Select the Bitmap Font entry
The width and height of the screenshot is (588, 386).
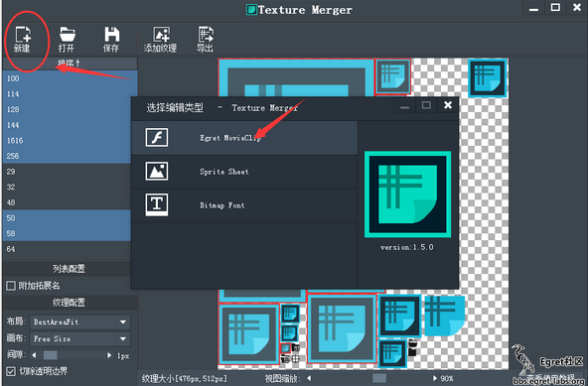coord(244,205)
